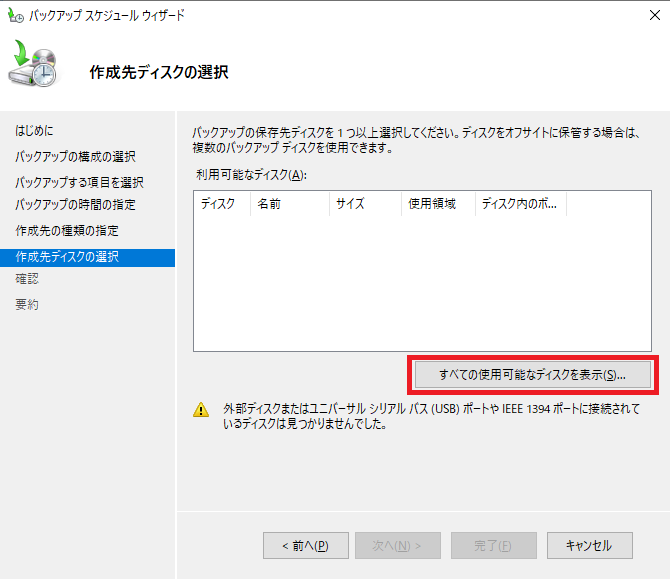Click the small title bar wizard icon
Viewport: 670px width, 579px height.
pyautogui.click(x=14, y=15)
